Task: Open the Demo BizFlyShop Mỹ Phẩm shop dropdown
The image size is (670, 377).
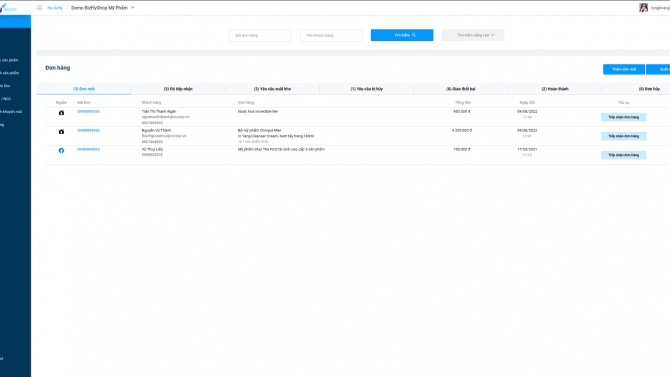Action: point(103,8)
